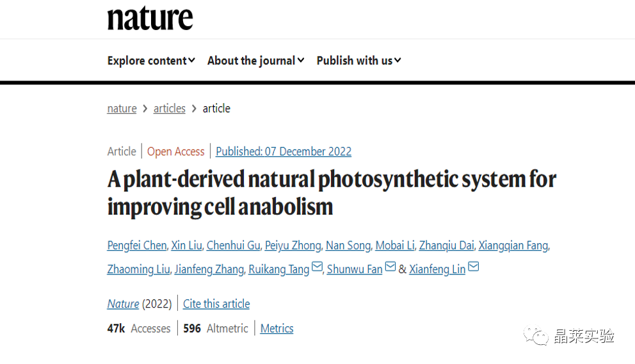Click the Nature logo
635x364 pixels.
tap(150, 19)
